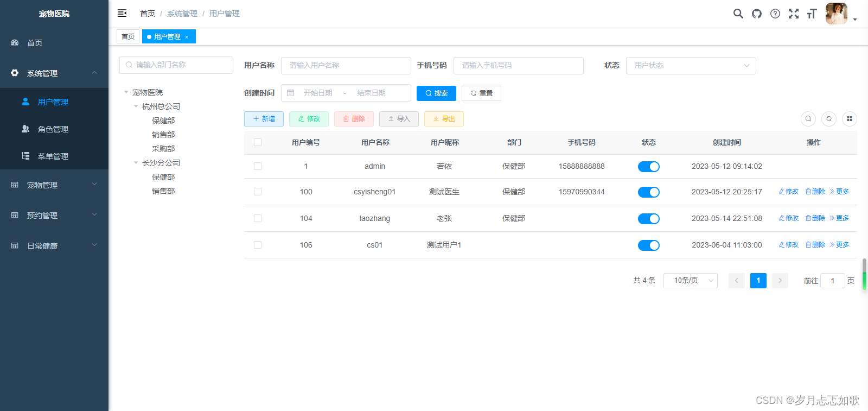
Task: Click the 新增 add button
Action: click(x=264, y=119)
